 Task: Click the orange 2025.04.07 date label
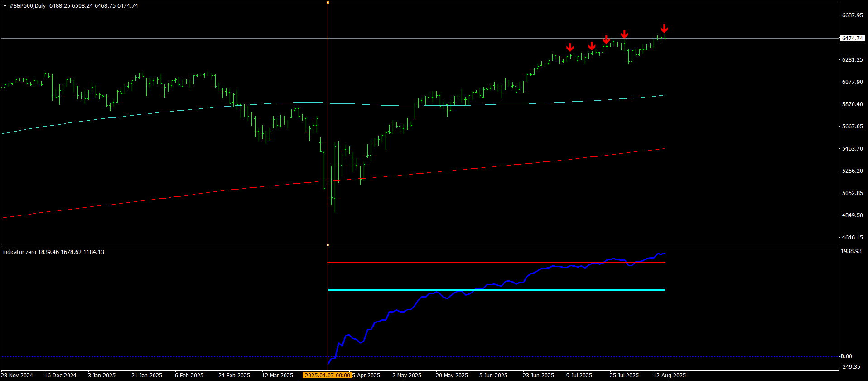(327, 376)
